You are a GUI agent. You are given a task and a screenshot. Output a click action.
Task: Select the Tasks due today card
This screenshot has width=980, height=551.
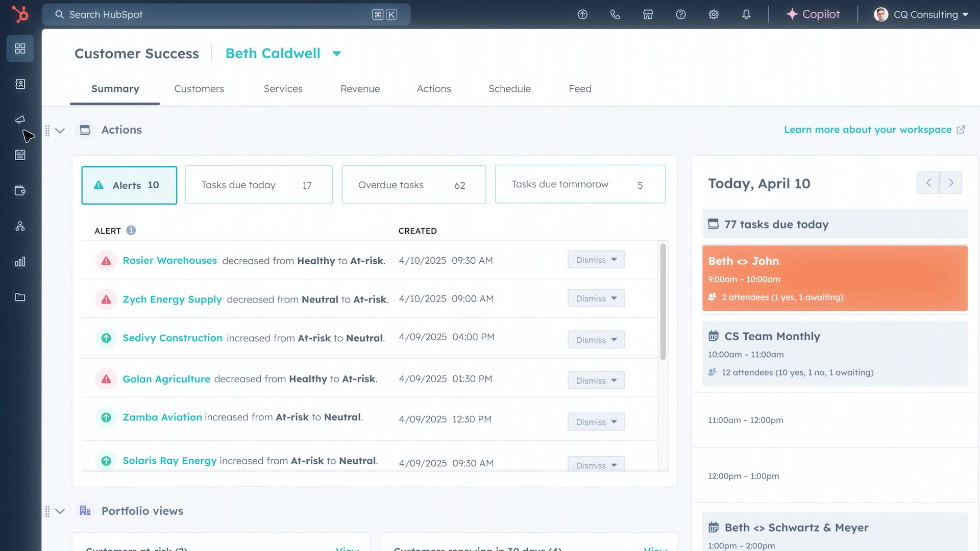[258, 185]
